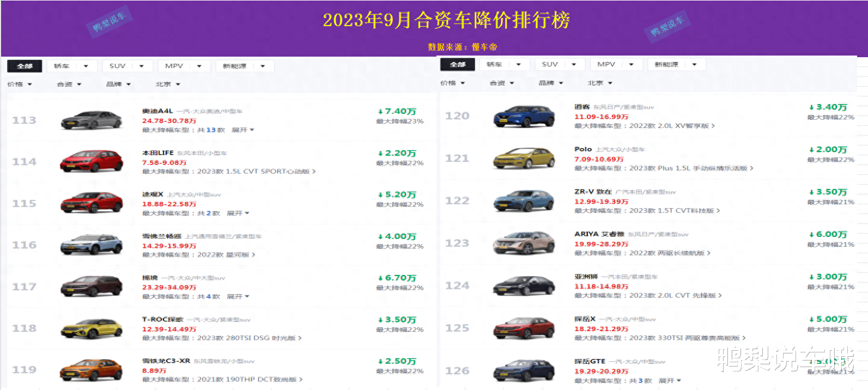Open the 新能源 dropdown in the left ranking list

pyautogui.click(x=245, y=66)
